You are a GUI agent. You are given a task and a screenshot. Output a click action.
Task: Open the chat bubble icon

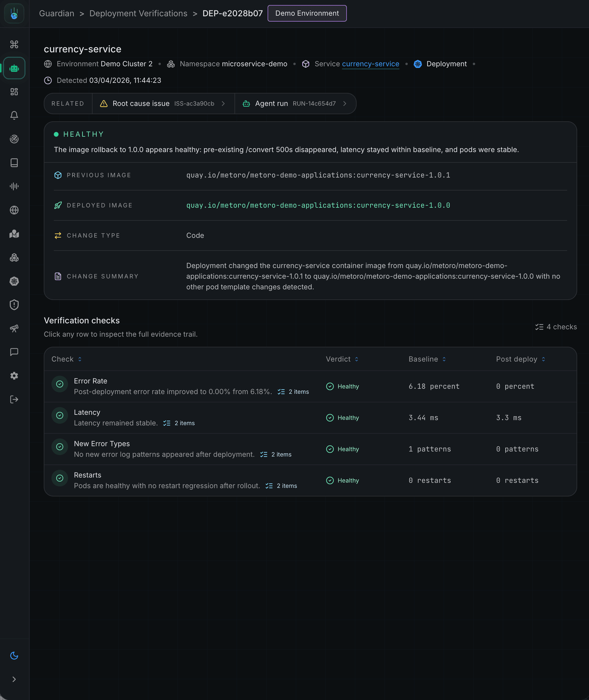click(x=14, y=352)
